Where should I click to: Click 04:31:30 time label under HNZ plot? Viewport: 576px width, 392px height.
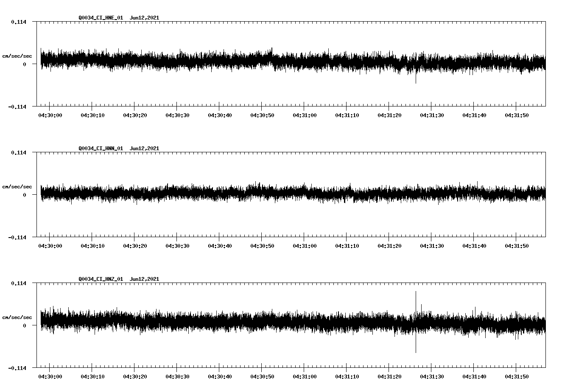point(432,377)
